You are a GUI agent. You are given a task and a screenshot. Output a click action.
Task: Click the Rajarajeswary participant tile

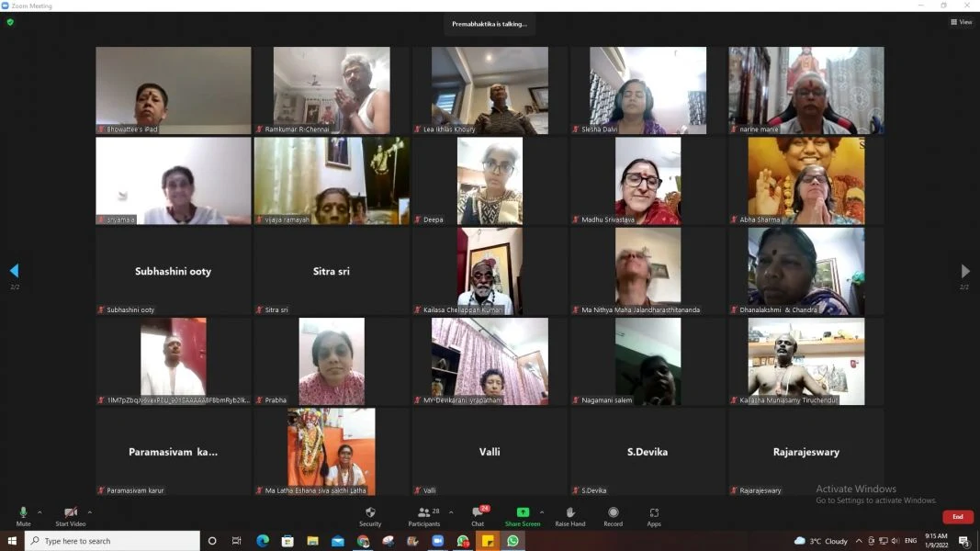click(x=805, y=452)
